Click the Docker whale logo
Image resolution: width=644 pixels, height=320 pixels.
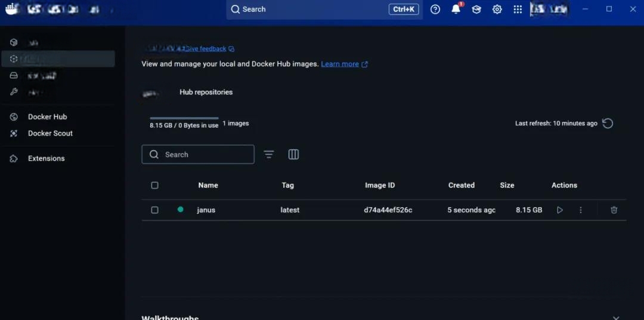point(11,8)
